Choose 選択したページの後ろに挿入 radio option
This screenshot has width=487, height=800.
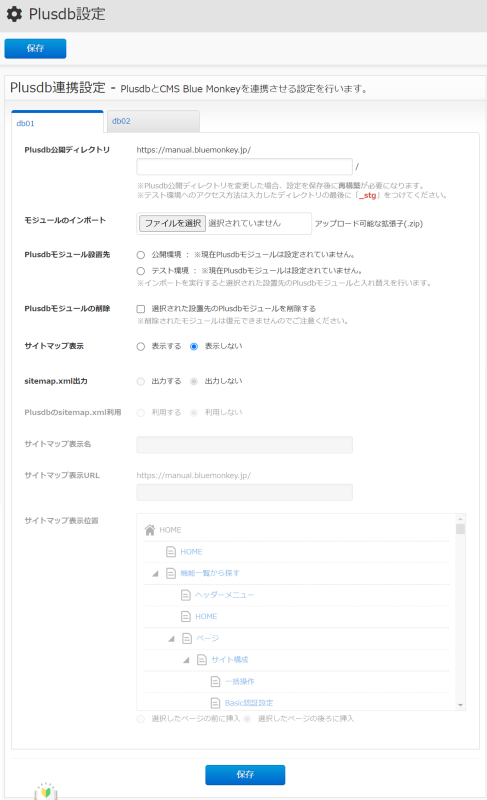click(x=247, y=719)
